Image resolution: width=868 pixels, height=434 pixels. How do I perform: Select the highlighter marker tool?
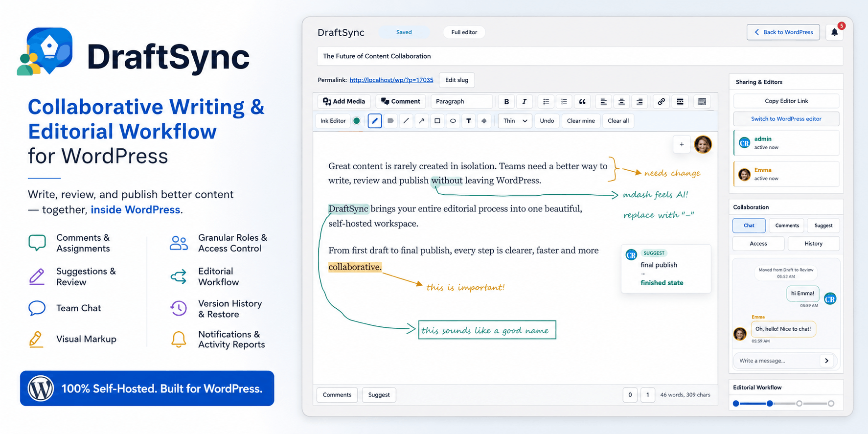(x=390, y=121)
